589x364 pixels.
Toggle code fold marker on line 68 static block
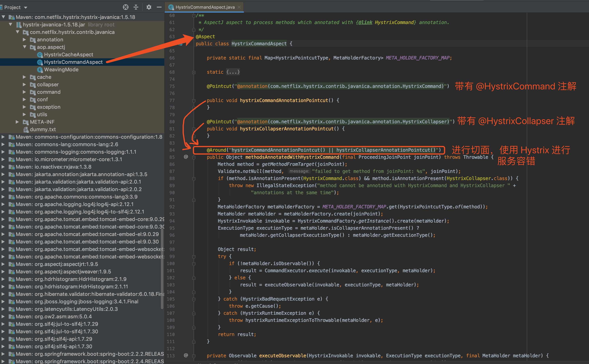194,72
